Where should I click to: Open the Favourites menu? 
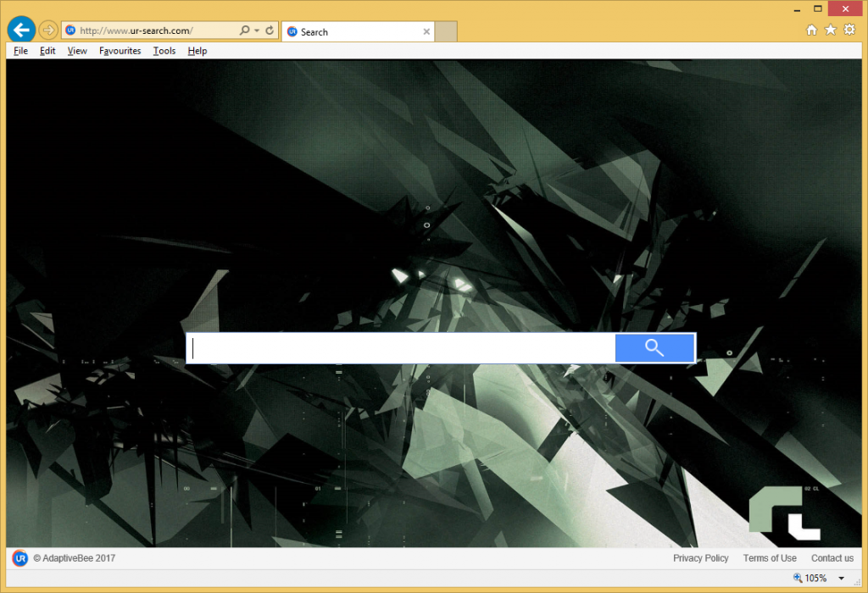pyautogui.click(x=120, y=51)
